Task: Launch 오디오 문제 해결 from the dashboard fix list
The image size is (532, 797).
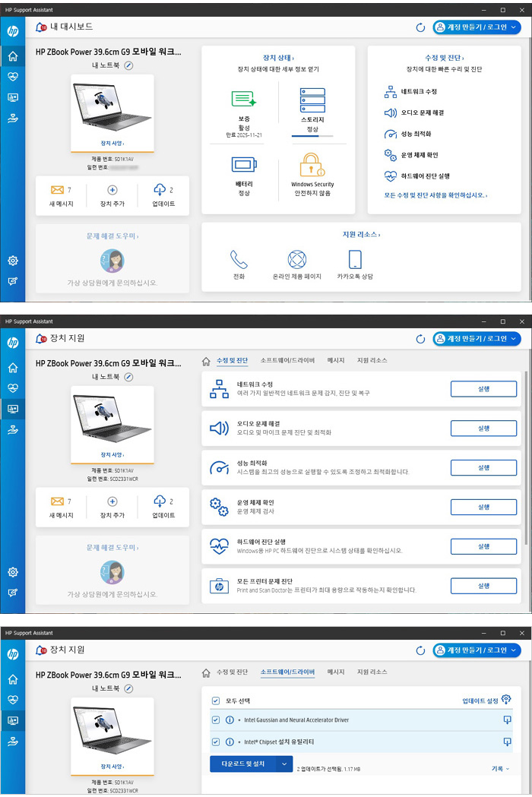Action: [414, 113]
